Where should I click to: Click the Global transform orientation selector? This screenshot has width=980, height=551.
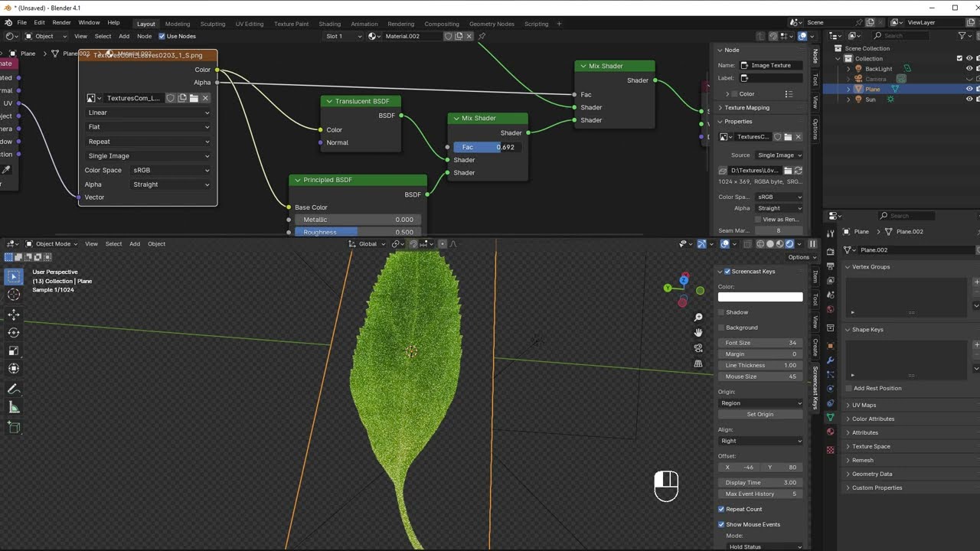pos(368,244)
